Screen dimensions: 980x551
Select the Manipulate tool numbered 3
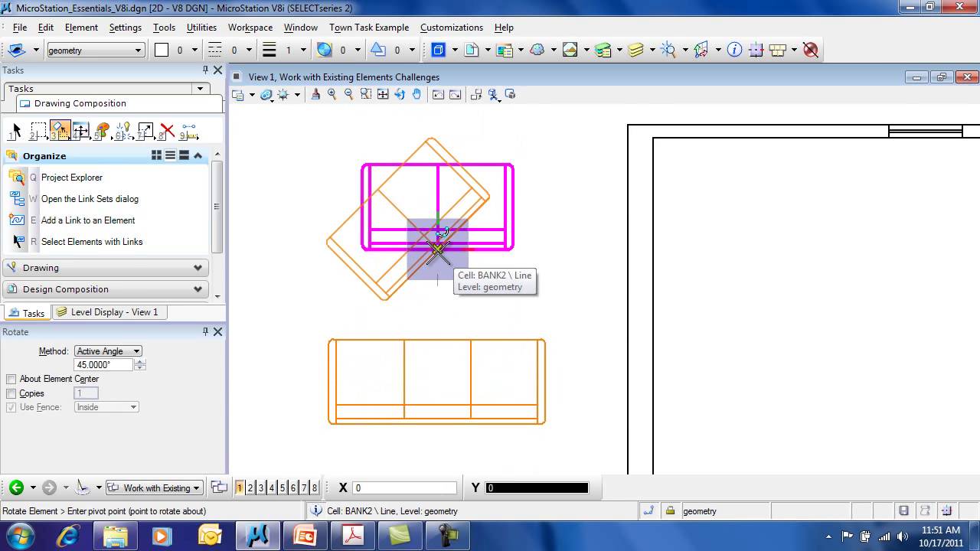coord(60,131)
